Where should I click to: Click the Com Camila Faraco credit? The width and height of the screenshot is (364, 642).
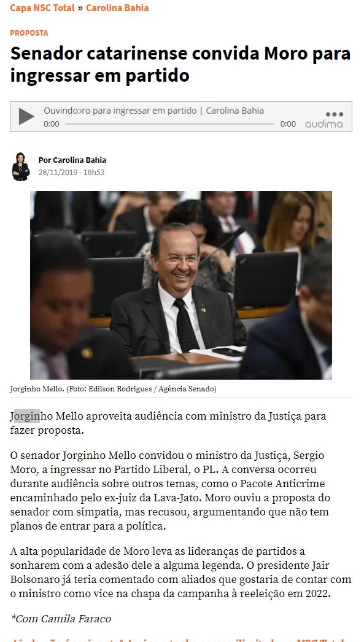coord(61,618)
